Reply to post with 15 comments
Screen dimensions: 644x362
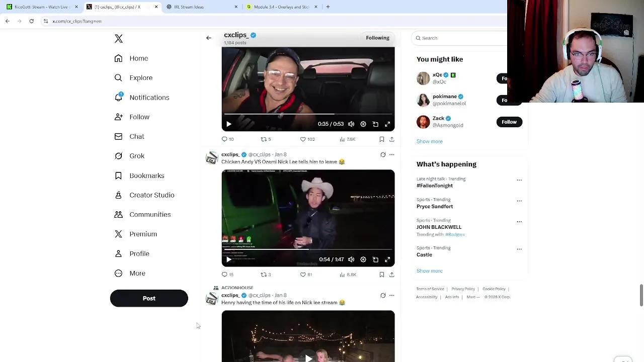tap(228, 275)
